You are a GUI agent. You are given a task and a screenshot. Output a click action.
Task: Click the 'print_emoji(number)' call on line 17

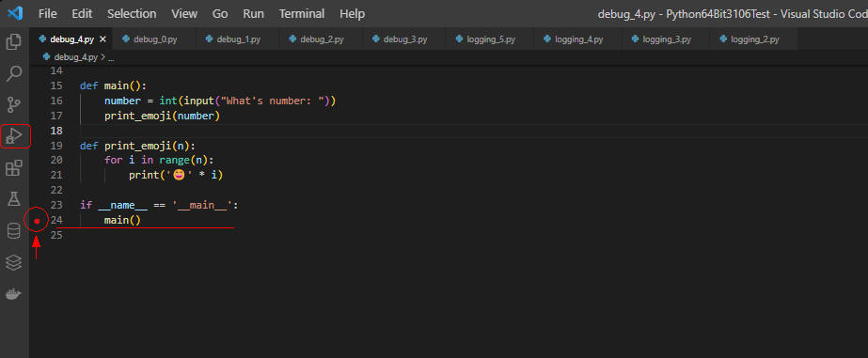click(162, 116)
